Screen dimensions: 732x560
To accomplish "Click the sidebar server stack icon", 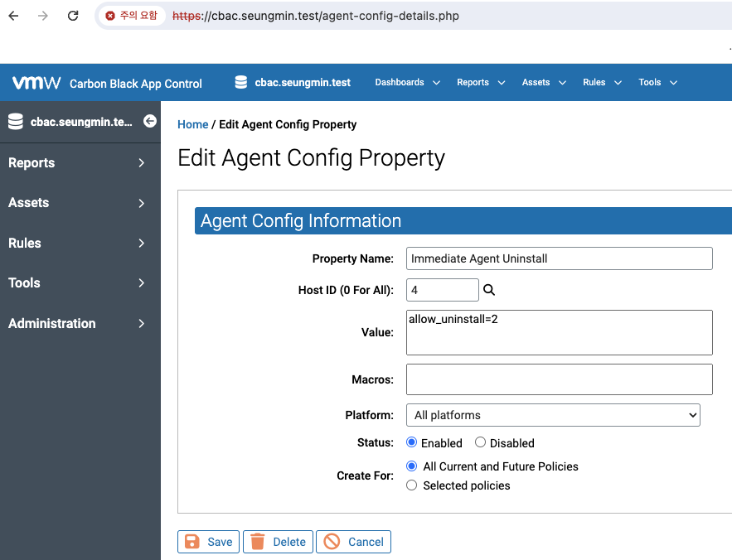I will 16,121.
